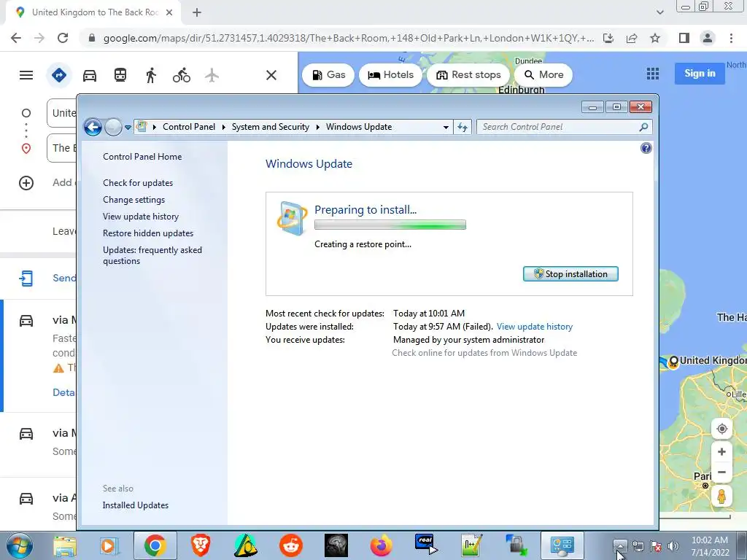Click System and Security in the breadcrumb
The image size is (747, 560).
coord(270,127)
